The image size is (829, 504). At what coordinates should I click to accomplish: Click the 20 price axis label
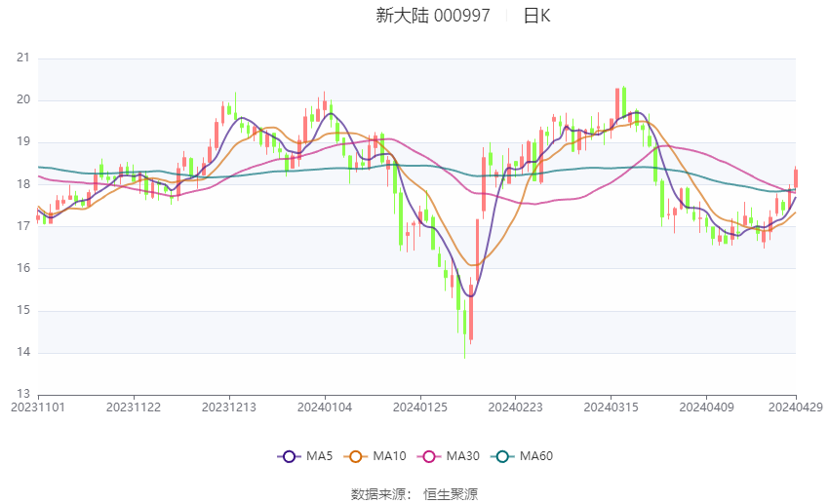[x=23, y=99]
